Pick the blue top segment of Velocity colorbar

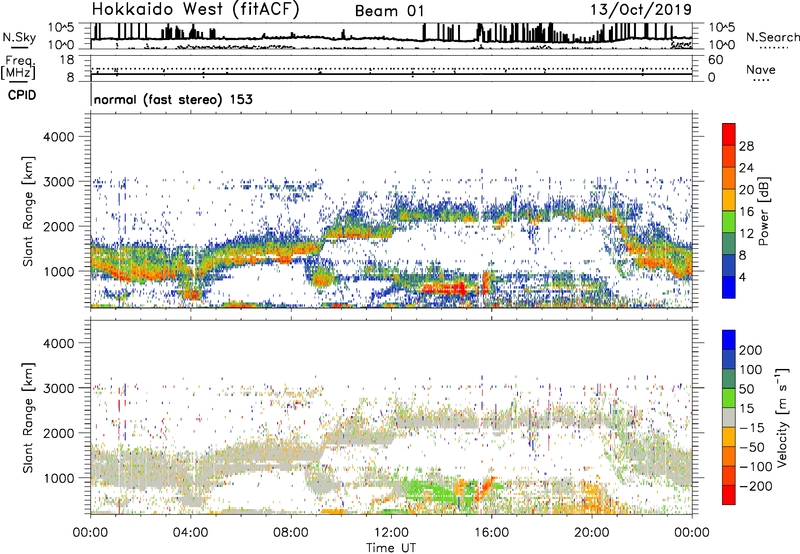(729, 340)
